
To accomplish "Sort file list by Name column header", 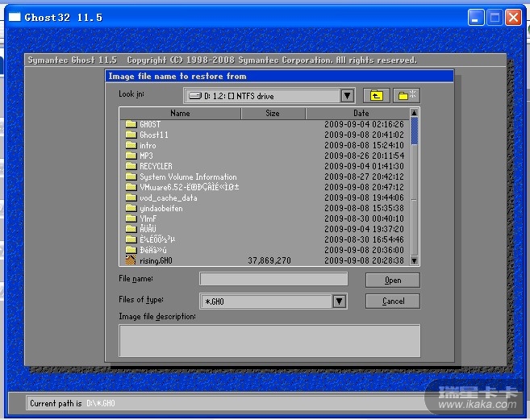I will (x=180, y=114).
